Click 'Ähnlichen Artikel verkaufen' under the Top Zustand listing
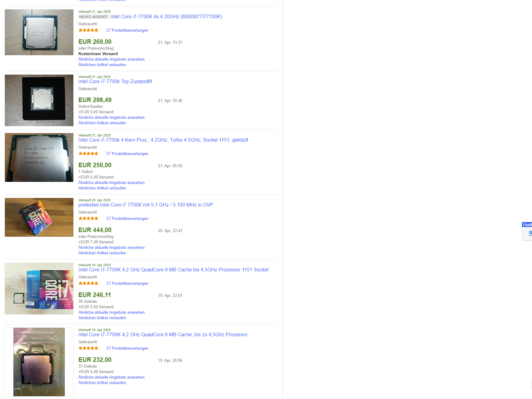This screenshot has width=532, height=399. click(x=102, y=123)
